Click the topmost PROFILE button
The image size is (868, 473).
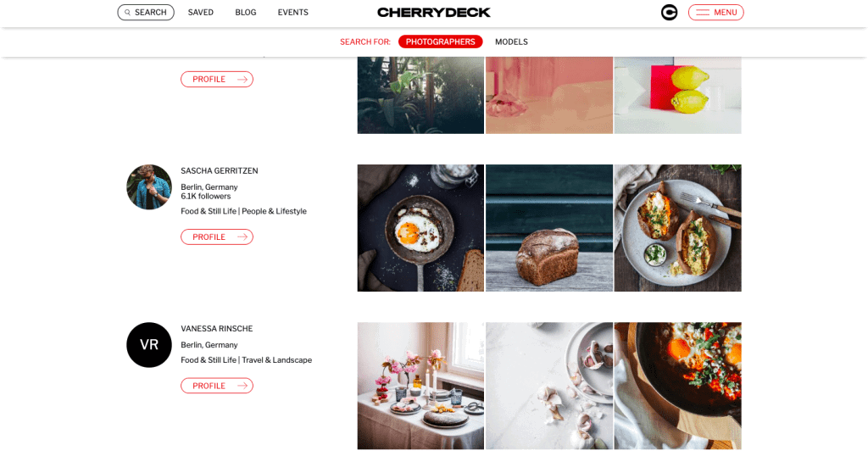pos(217,79)
